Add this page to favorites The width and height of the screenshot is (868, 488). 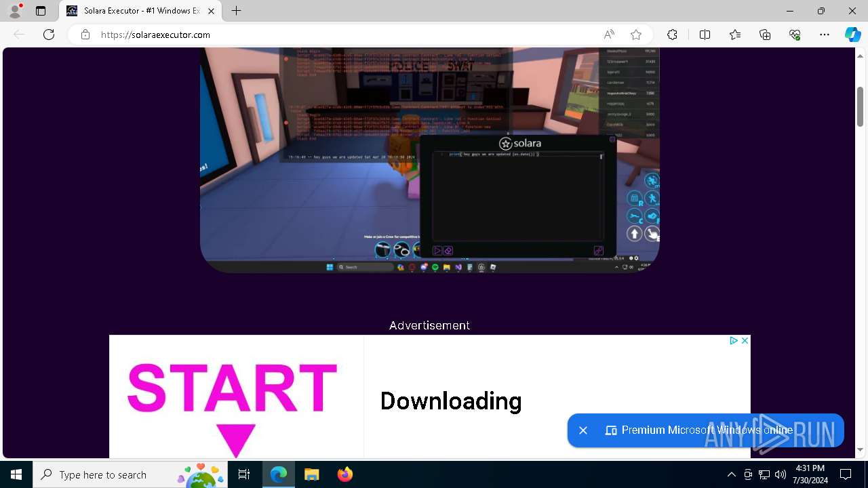(x=636, y=35)
